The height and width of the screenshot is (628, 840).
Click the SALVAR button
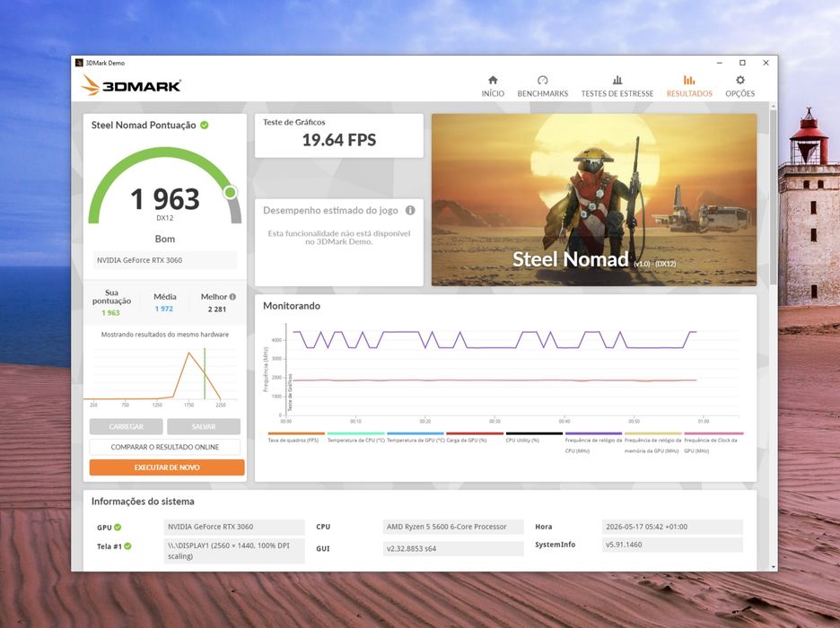(x=204, y=427)
